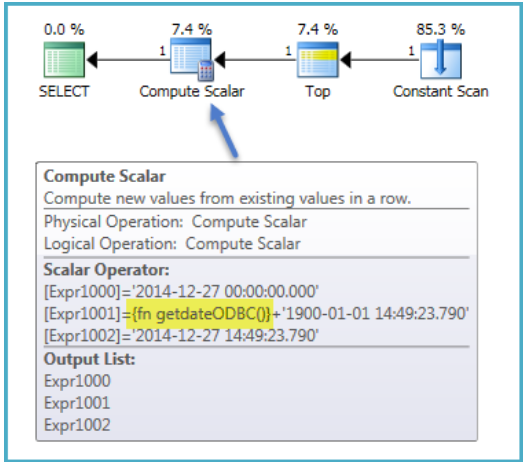
Task: Click the arrow between Top and Constant Scan
Action: tap(379, 60)
